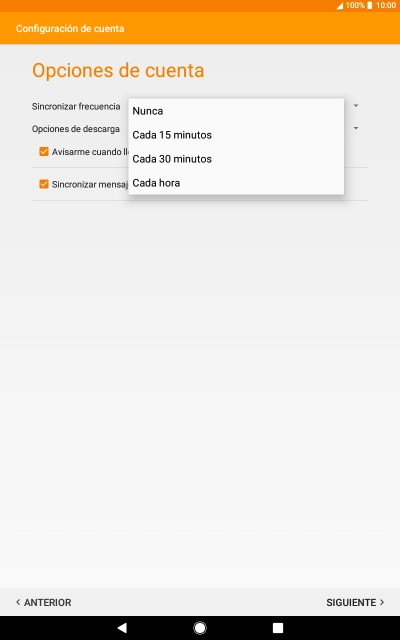
Task: Tap the Sincronizar frecuencia label
Action: click(76, 107)
